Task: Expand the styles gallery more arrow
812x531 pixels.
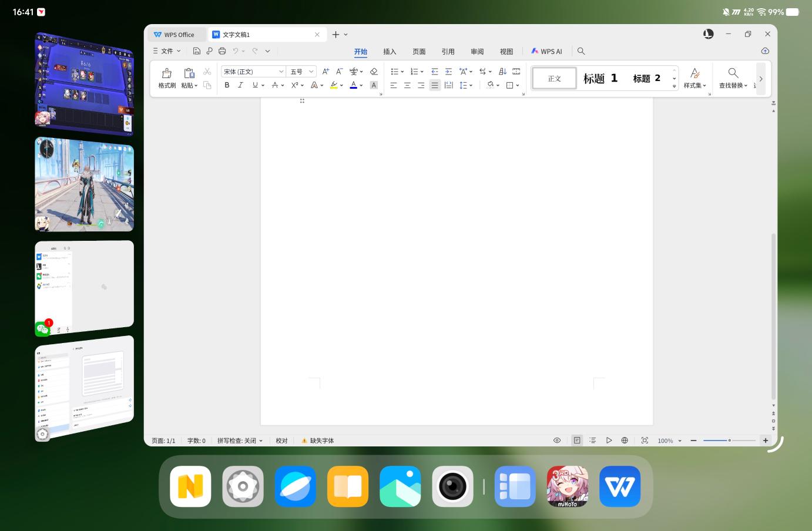Action: click(x=675, y=86)
